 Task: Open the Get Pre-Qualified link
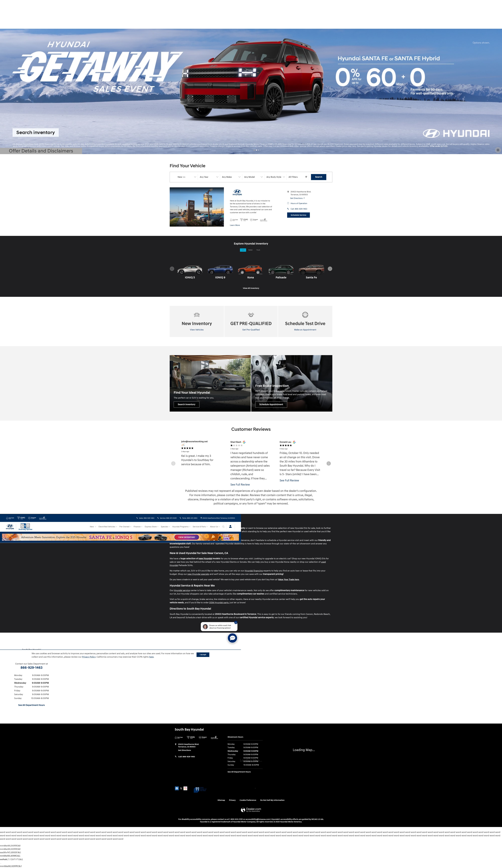pos(251,330)
